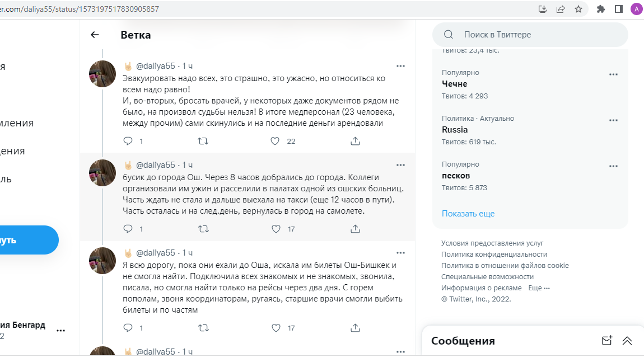The width and height of the screenshot is (644, 358).
Task: Like the tweet with 22 likes
Action: [275, 142]
